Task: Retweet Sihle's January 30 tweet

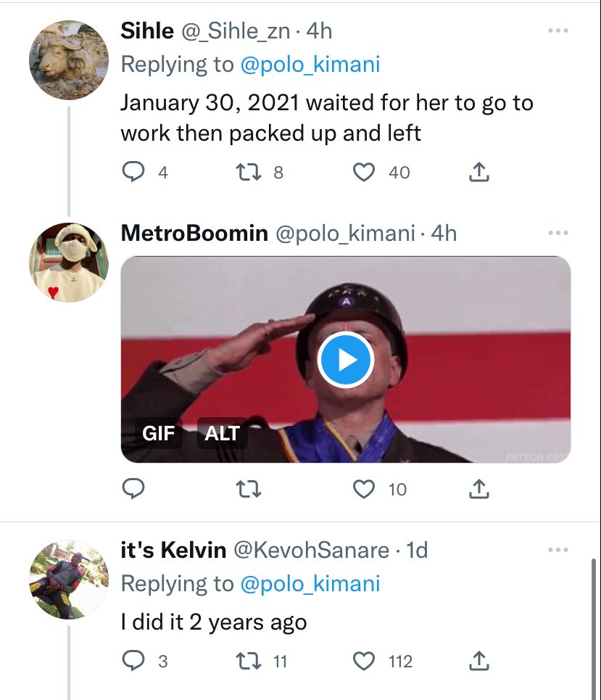Action: coord(249,173)
